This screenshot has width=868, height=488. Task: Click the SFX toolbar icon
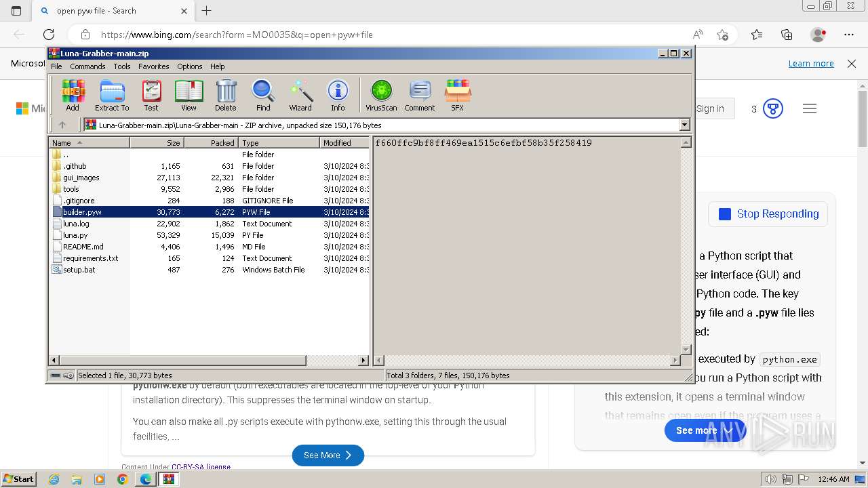458,96
